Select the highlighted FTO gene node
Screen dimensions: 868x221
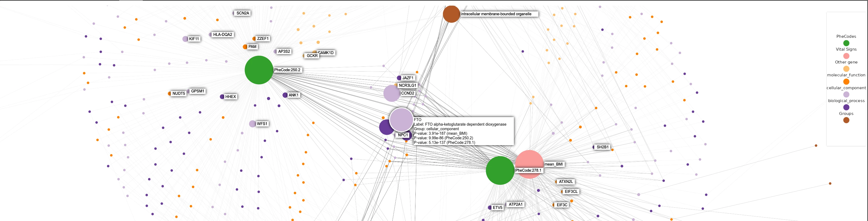(x=401, y=119)
